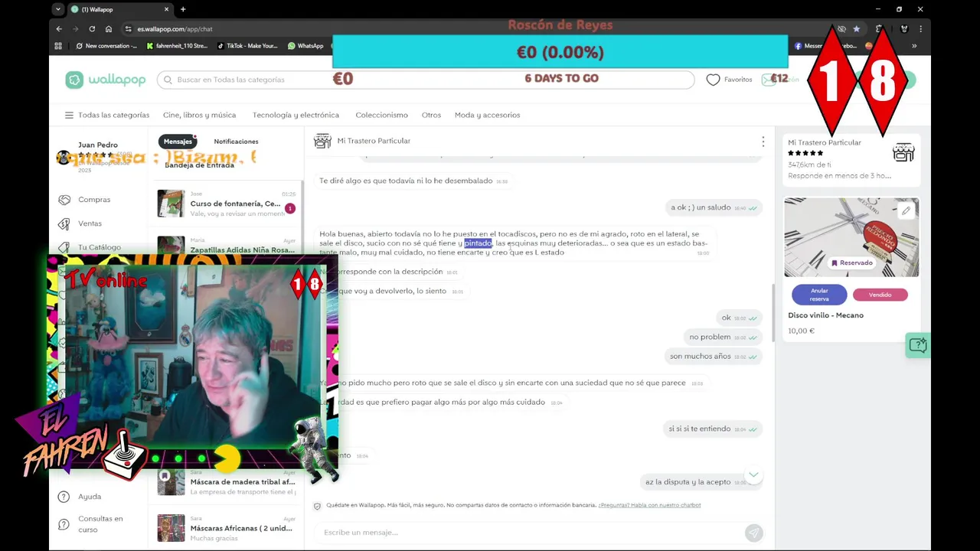Click the message input 'Escribe un mensaje'

(x=528, y=533)
